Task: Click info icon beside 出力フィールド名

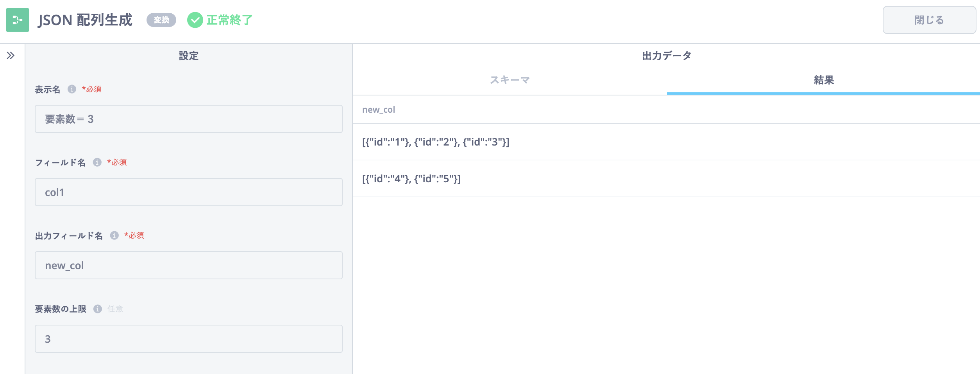Action: tap(114, 236)
